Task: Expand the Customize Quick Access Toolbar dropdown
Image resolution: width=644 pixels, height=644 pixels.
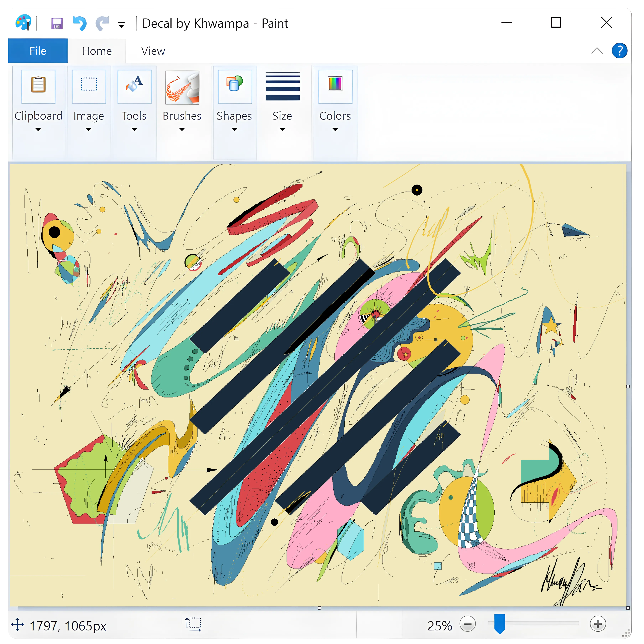Action: [x=121, y=25]
